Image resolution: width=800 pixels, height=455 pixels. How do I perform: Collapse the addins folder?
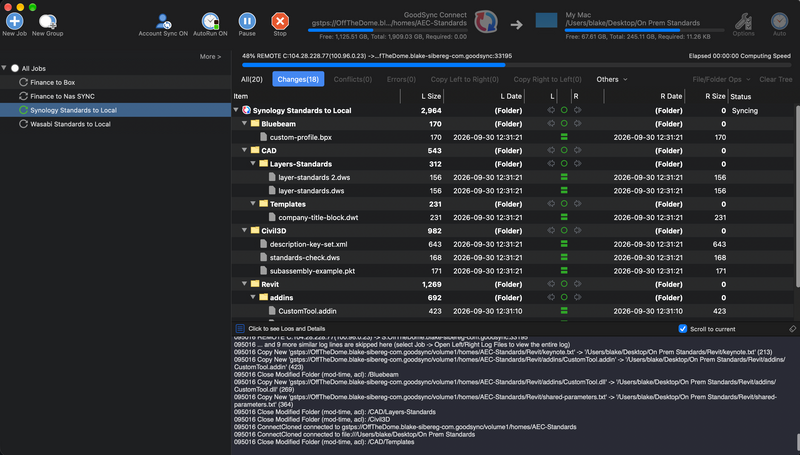pos(253,297)
